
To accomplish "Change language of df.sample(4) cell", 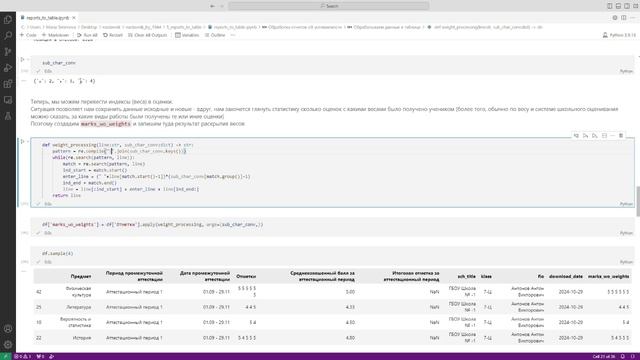I will 626,262.
